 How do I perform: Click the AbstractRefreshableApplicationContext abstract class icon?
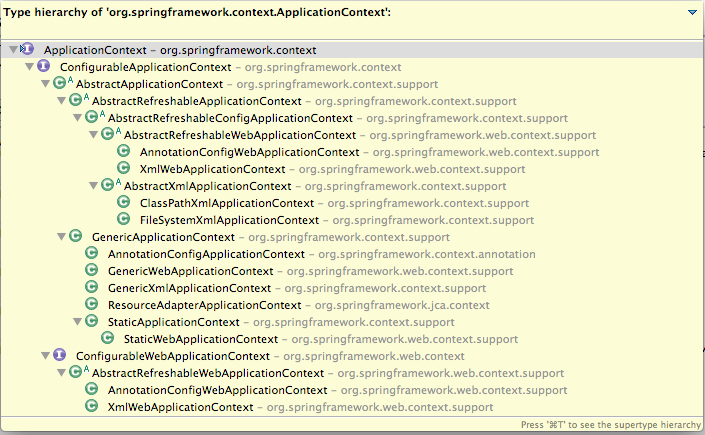coord(78,100)
